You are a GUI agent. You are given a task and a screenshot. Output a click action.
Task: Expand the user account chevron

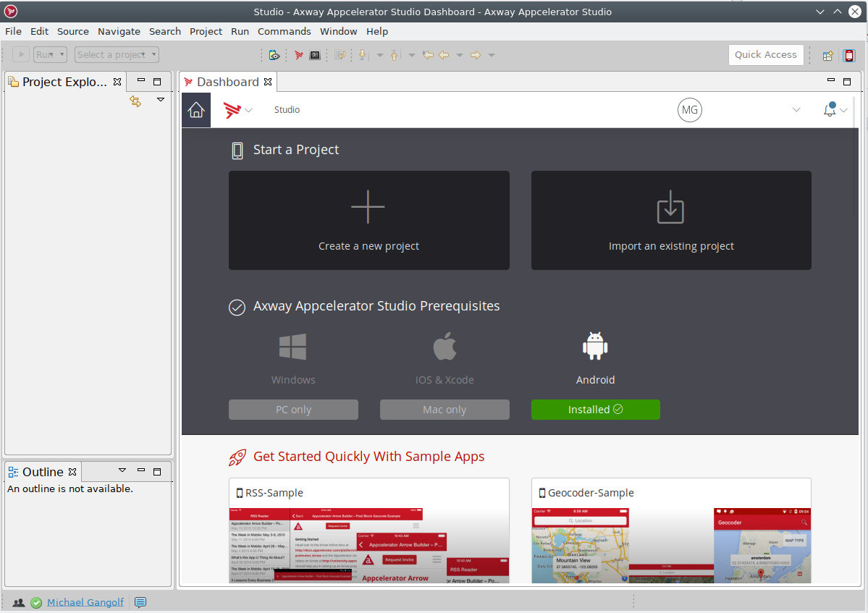coord(796,110)
